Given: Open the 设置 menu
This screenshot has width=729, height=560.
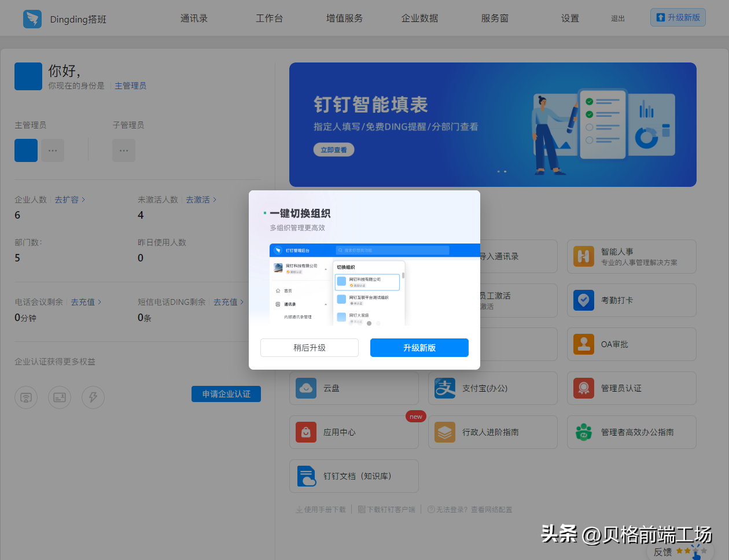Looking at the screenshot, I should (570, 19).
